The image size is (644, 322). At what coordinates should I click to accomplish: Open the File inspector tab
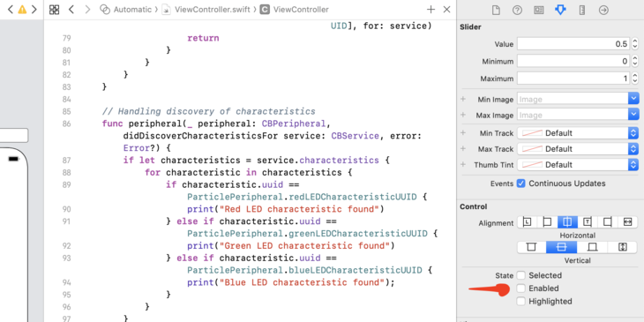(496, 11)
